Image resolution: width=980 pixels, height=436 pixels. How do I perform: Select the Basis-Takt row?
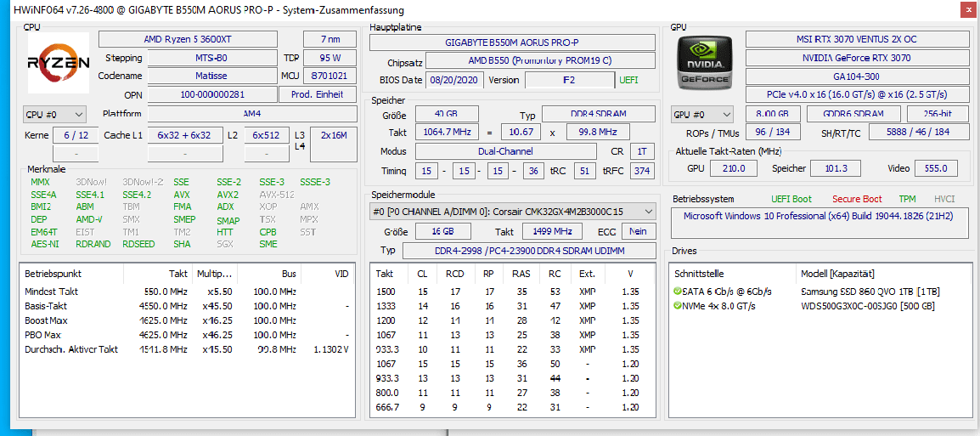(x=187, y=306)
